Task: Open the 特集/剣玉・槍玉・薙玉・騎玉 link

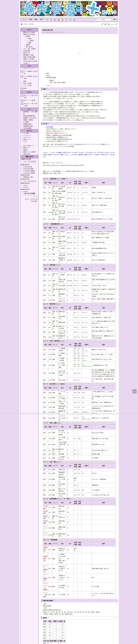Action: tap(52, 173)
